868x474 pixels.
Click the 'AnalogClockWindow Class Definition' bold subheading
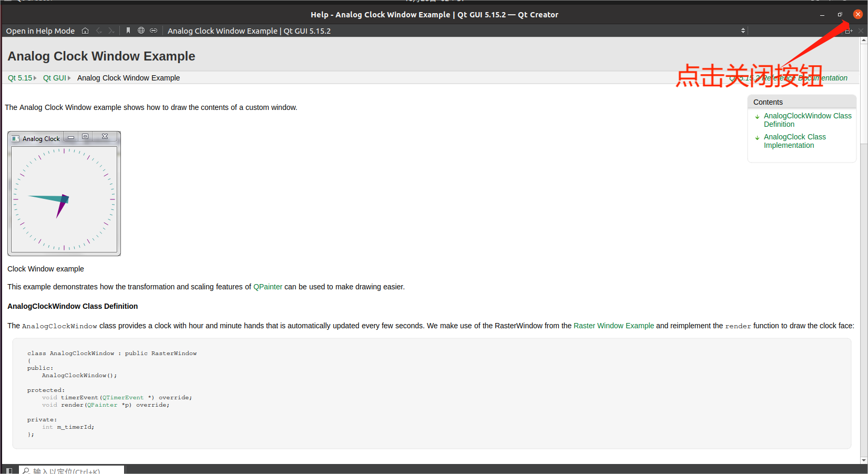pos(73,306)
